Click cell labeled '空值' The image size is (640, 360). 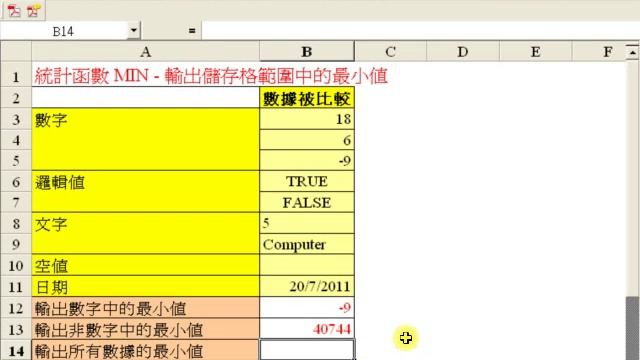[145, 265]
